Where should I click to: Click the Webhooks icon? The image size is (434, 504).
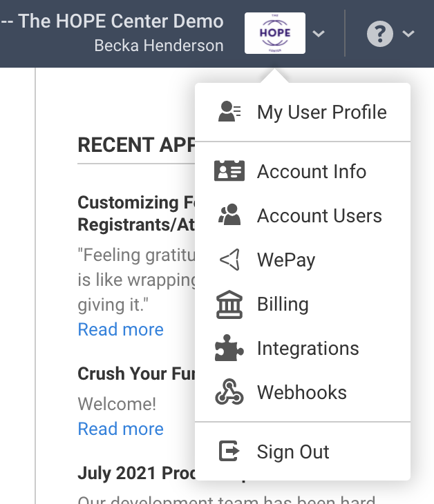pyautogui.click(x=229, y=392)
